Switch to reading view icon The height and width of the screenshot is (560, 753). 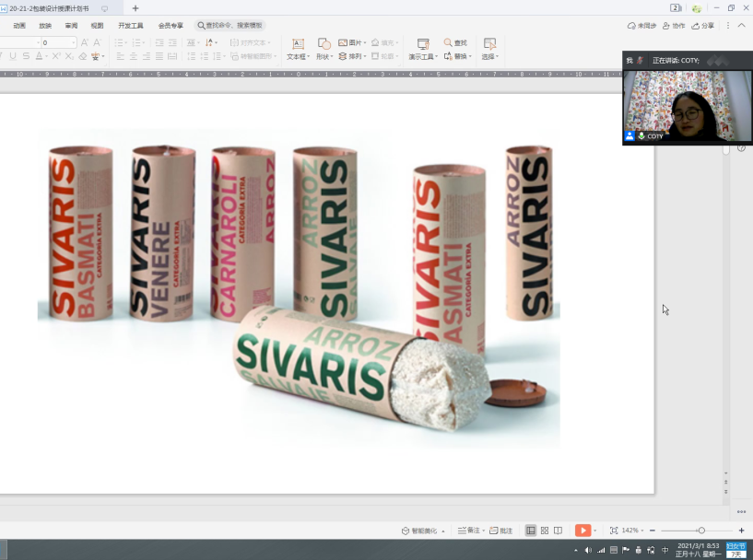coord(558,531)
